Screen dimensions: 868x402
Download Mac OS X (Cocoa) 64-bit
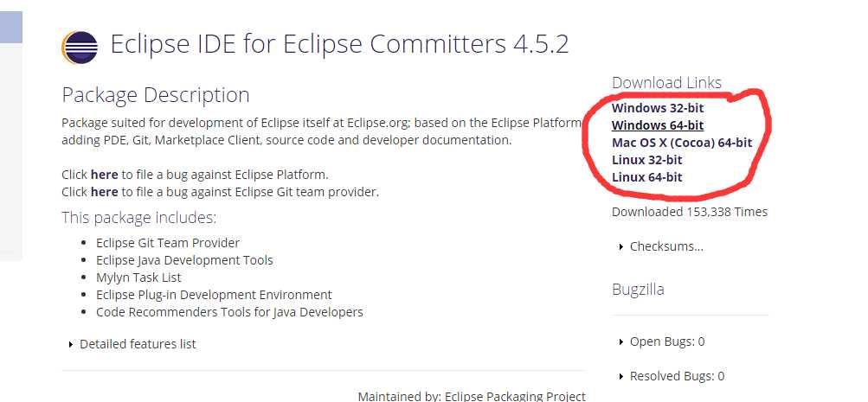click(682, 143)
